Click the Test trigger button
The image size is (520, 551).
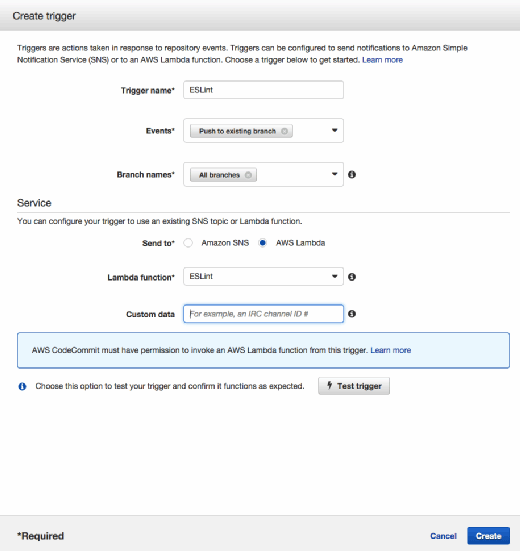tap(354, 386)
